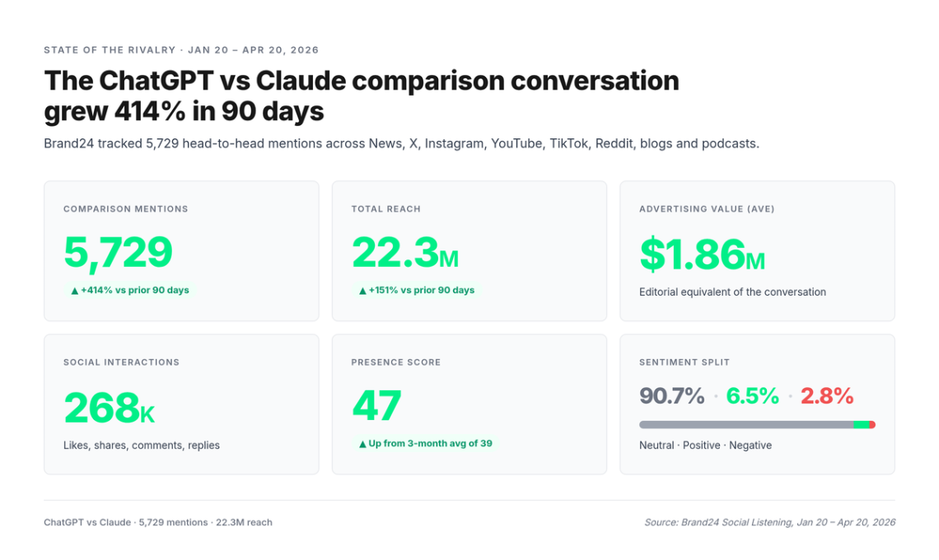Select the 5,729 comparison mentions value

coord(118,253)
